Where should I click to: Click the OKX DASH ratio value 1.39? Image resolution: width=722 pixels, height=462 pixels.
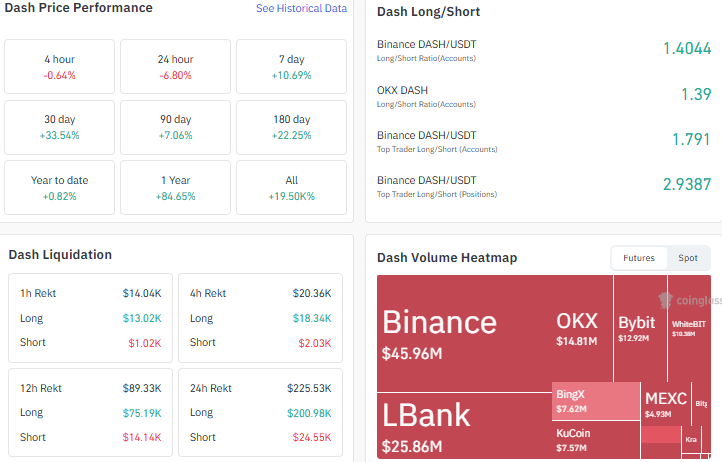click(x=696, y=94)
